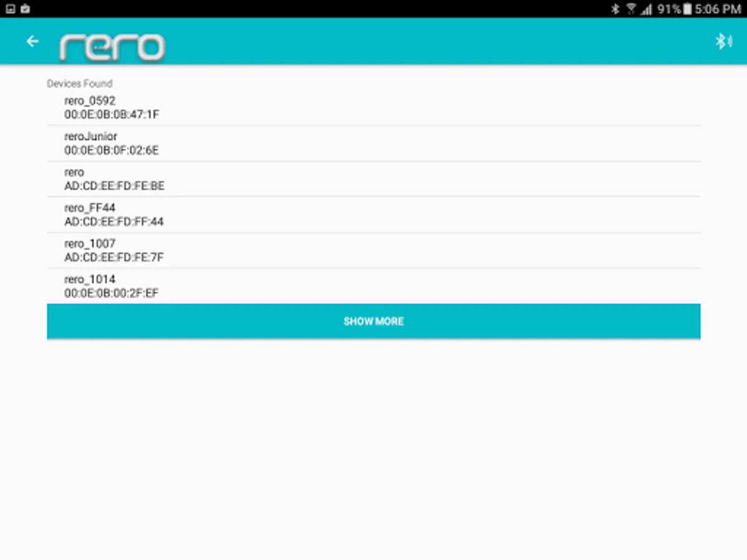Select the rero_0592 device
747x560 pixels.
tap(374, 108)
